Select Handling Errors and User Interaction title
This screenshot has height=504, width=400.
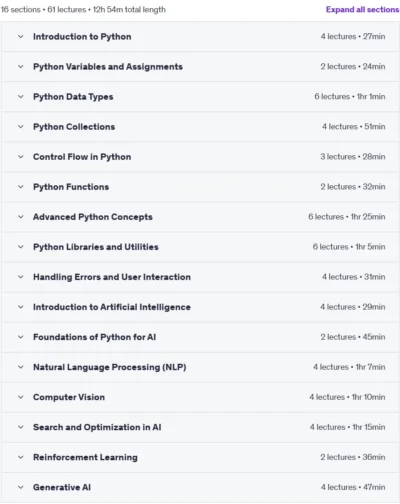click(112, 277)
